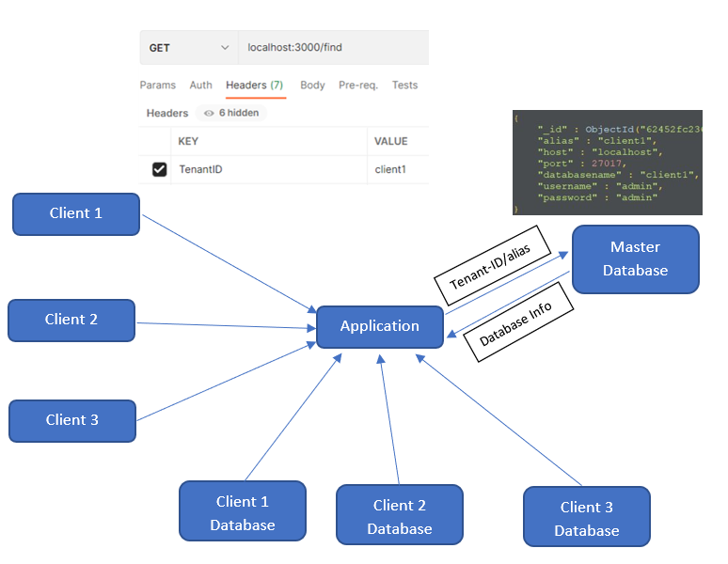Click the client1 value cell
Screen dimensions: 728x564
point(399,170)
